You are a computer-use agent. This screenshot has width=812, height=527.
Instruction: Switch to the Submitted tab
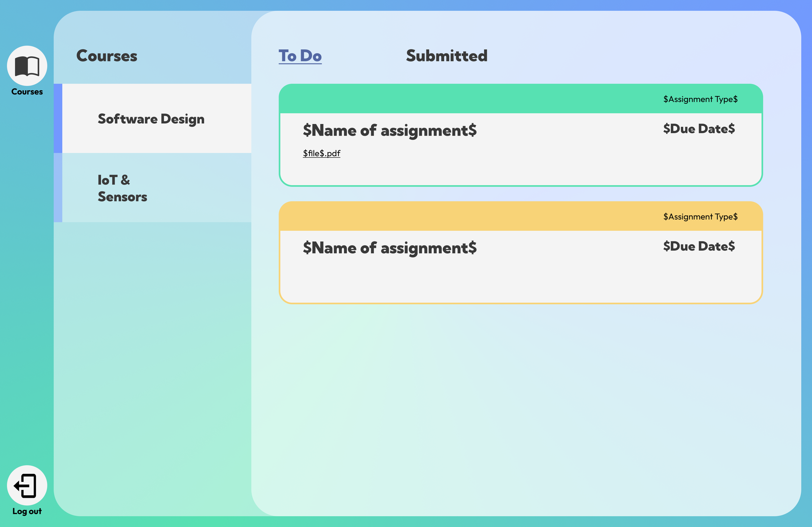(x=446, y=56)
